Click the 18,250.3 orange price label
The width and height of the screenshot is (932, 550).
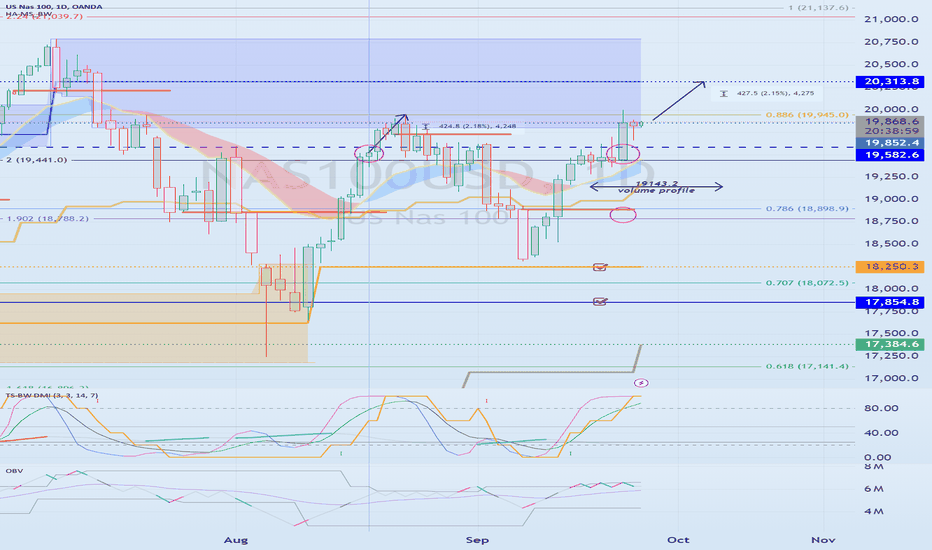(x=890, y=266)
